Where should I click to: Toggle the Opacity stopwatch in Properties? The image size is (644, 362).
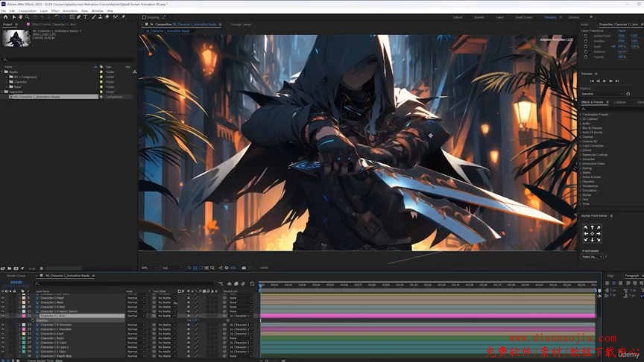[x=587, y=56]
